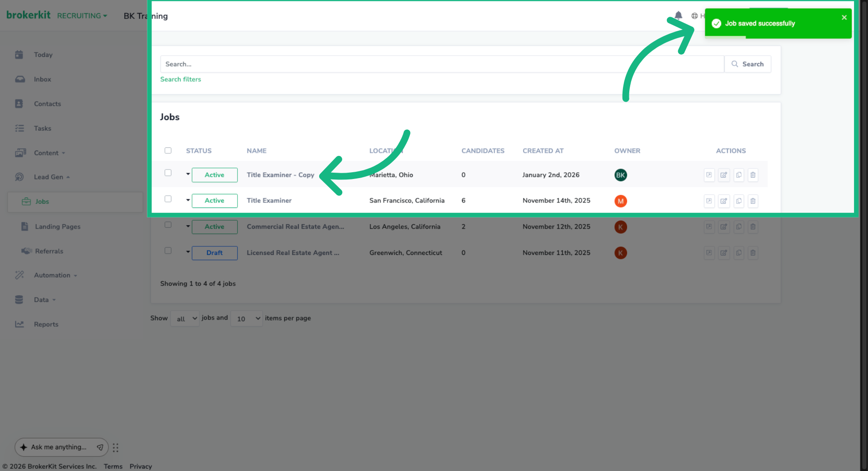
Task: Focus the jobs Search input field
Action: coord(442,64)
